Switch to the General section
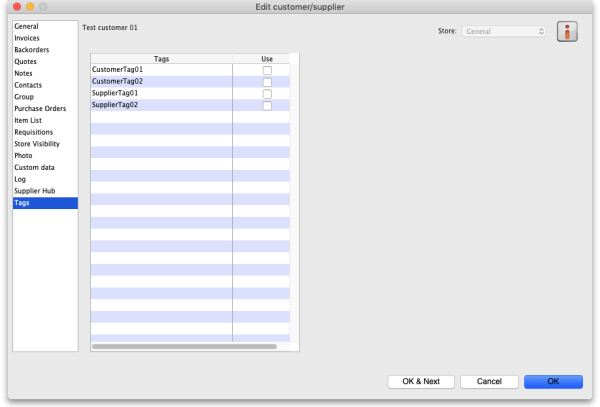 click(x=27, y=27)
